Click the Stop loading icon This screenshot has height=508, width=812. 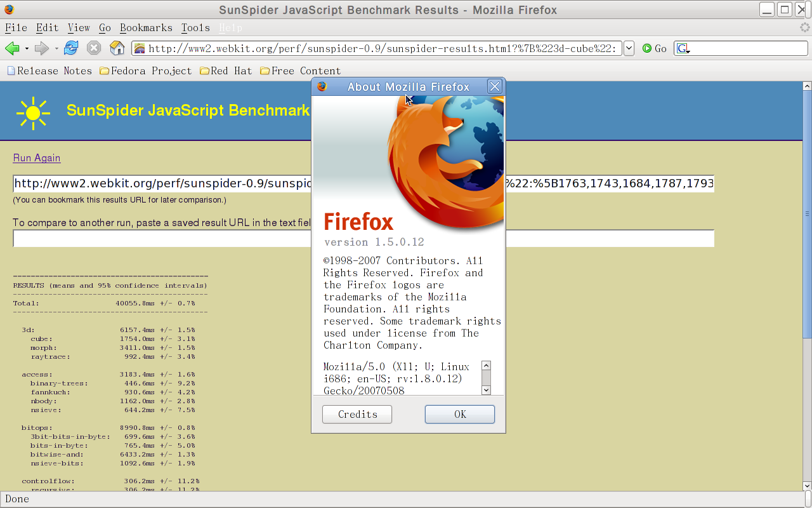click(94, 48)
